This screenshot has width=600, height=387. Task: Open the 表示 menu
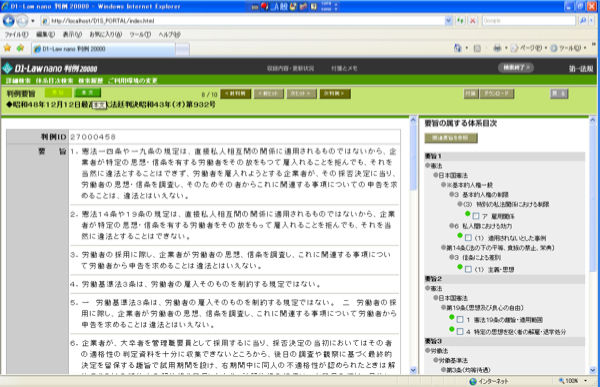click(x=72, y=34)
